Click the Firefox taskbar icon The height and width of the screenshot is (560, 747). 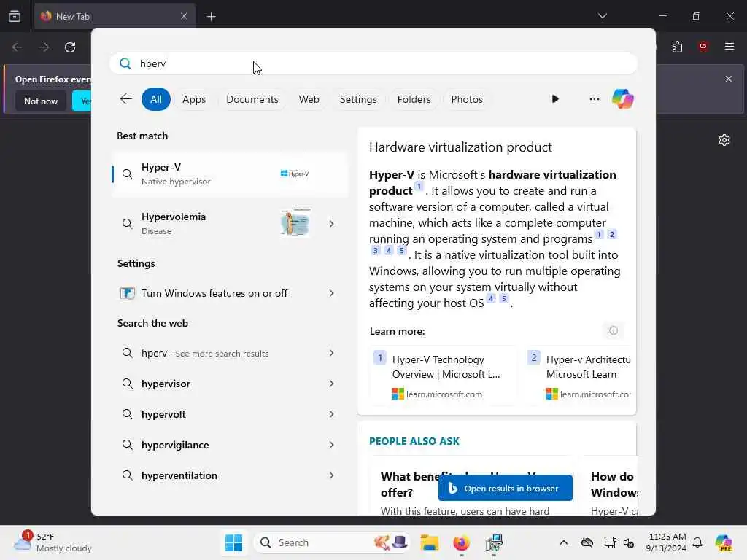pos(461,542)
